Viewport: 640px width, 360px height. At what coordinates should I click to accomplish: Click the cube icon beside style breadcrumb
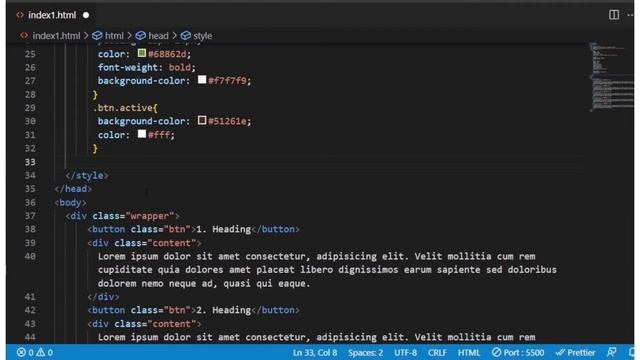[x=186, y=36]
